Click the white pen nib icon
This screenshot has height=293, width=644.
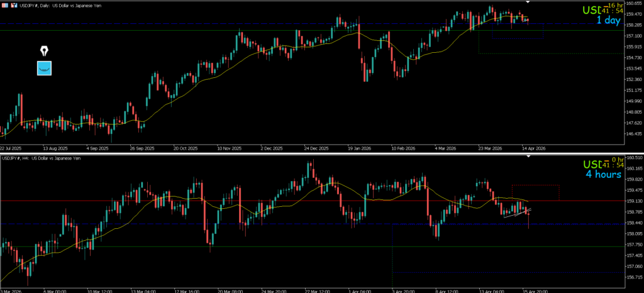click(44, 51)
